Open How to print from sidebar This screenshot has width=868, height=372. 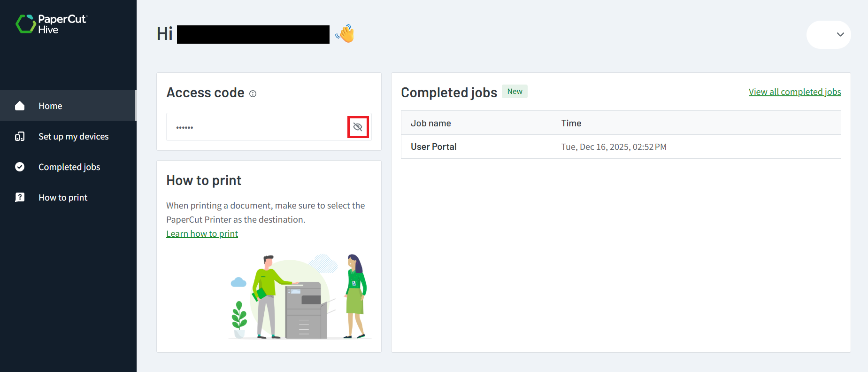pyautogui.click(x=63, y=198)
